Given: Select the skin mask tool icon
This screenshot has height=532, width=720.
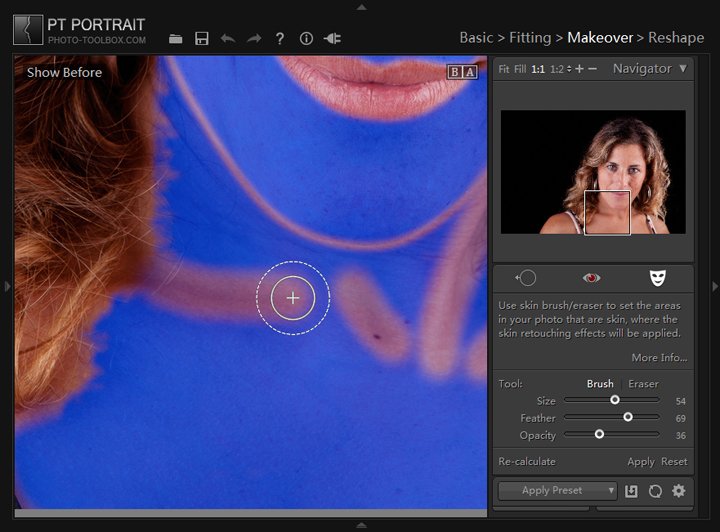Looking at the screenshot, I should click(657, 278).
